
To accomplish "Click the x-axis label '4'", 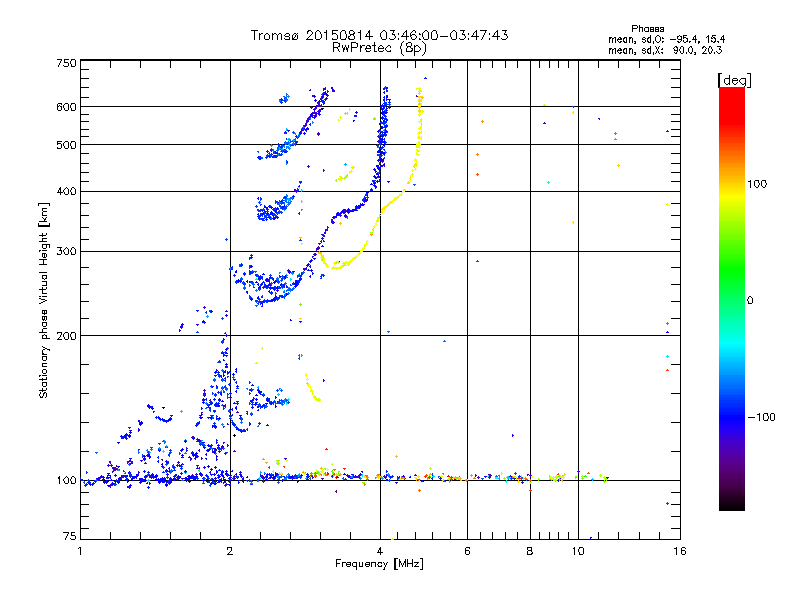I will [x=380, y=551].
